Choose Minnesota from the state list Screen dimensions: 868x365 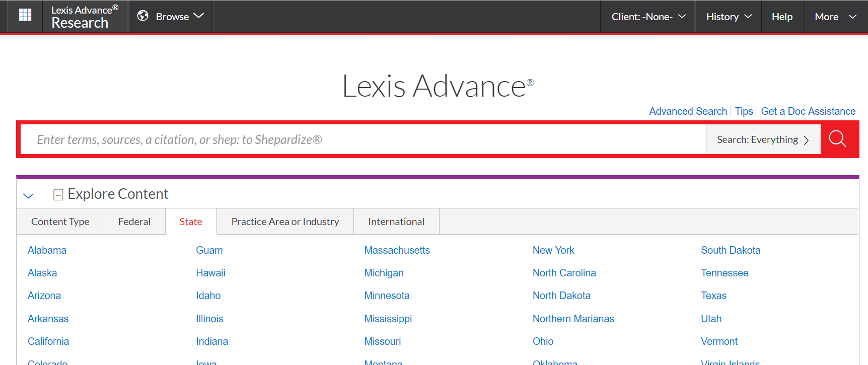pos(387,296)
